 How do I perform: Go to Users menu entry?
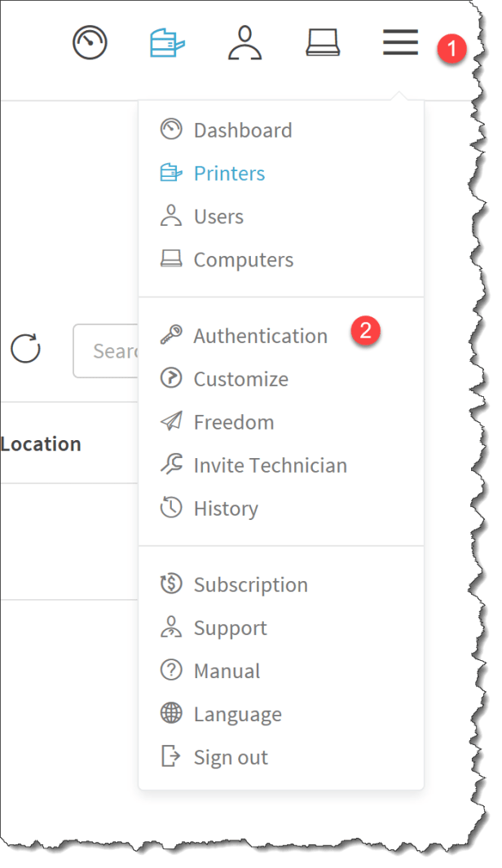pyautogui.click(x=218, y=217)
